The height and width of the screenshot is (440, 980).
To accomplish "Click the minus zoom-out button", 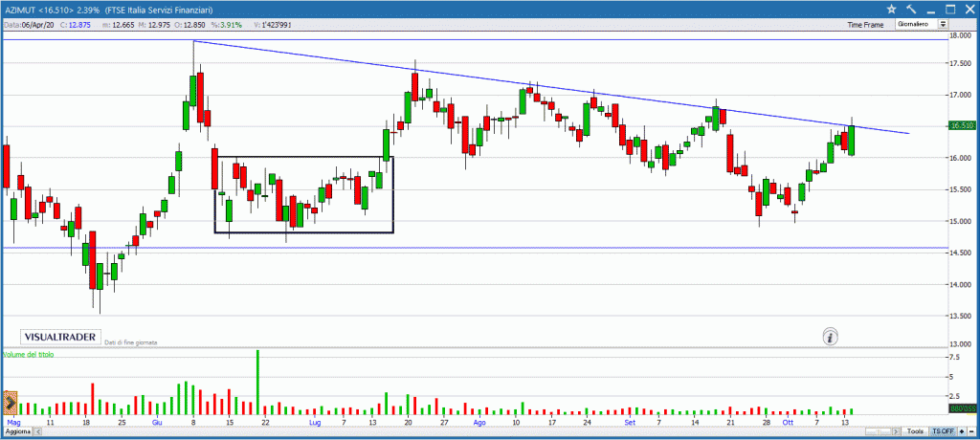I will (x=971, y=432).
